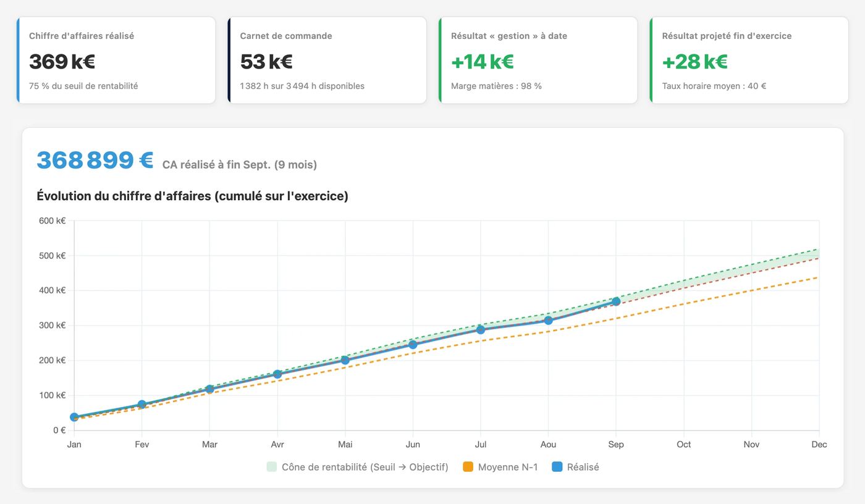
Task: Click the '300 k€' y-axis label
Action: (52, 325)
